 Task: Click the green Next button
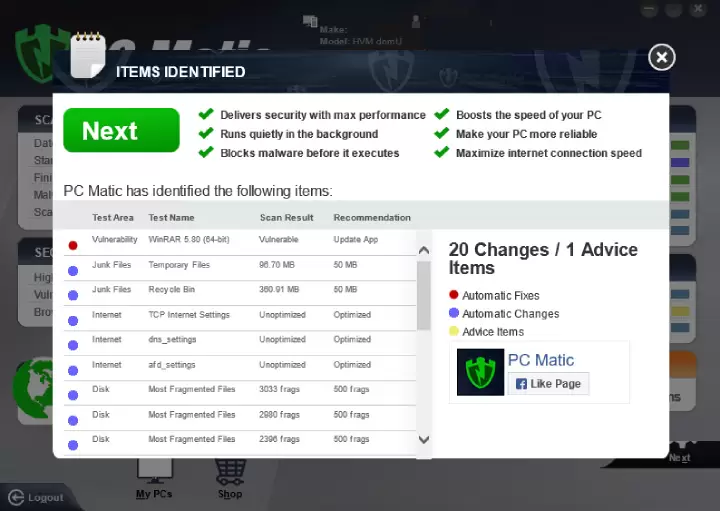[x=121, y=130]
